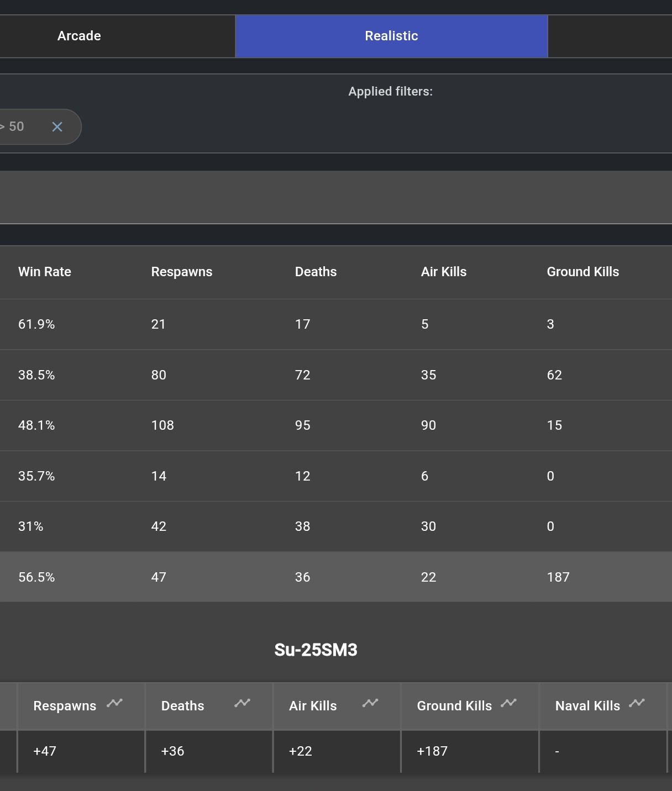Sort by the upper Air Kills header
Viewport: 672px width, 791px height.
pos(444,272)
